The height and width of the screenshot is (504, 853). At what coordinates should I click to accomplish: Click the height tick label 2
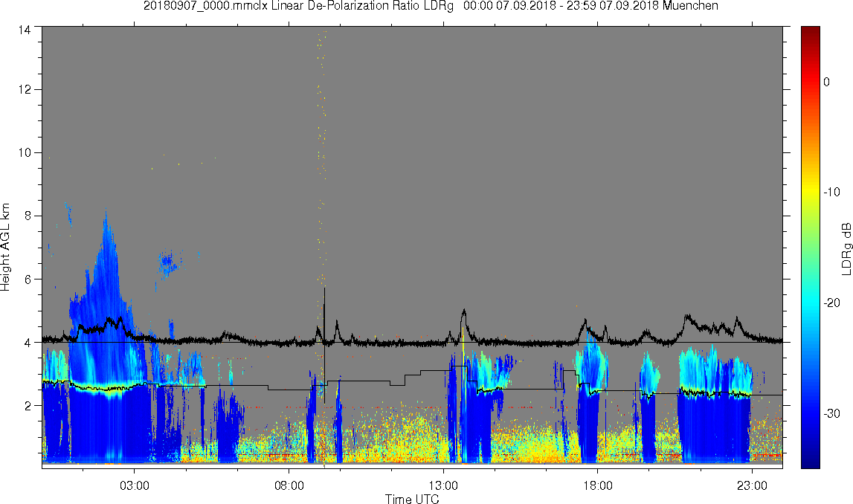(x=28, y=406)
